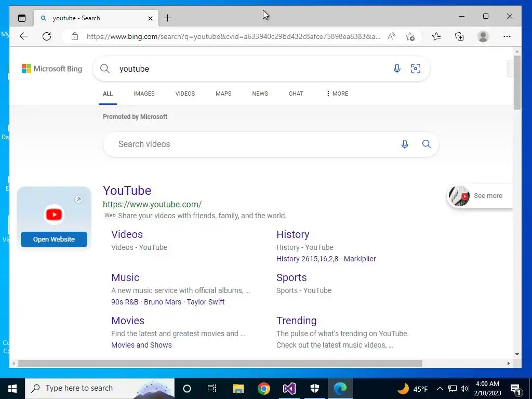This screenshot has width=532, height=399.
Task: Click the Read aloud icon
Action: point(391,36)
